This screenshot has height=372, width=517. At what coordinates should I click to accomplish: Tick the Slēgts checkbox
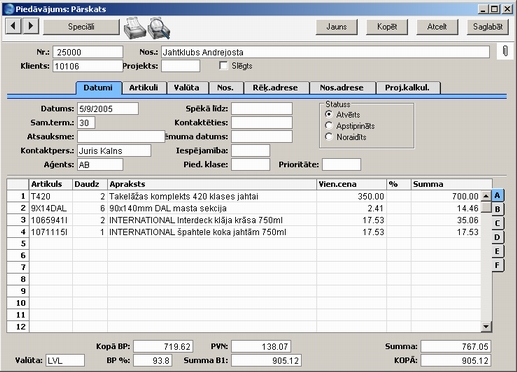click(x=223, y=65)
